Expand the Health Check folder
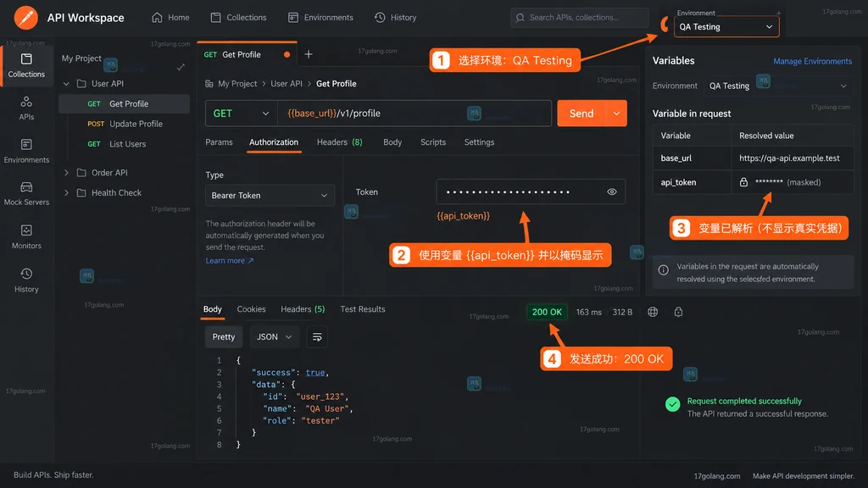 point(66,192)
